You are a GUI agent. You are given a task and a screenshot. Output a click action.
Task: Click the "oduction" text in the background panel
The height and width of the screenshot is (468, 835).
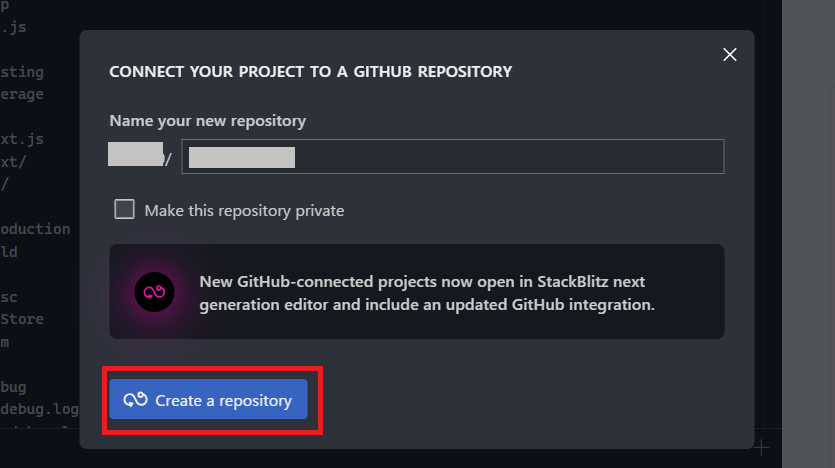[35, 229]
